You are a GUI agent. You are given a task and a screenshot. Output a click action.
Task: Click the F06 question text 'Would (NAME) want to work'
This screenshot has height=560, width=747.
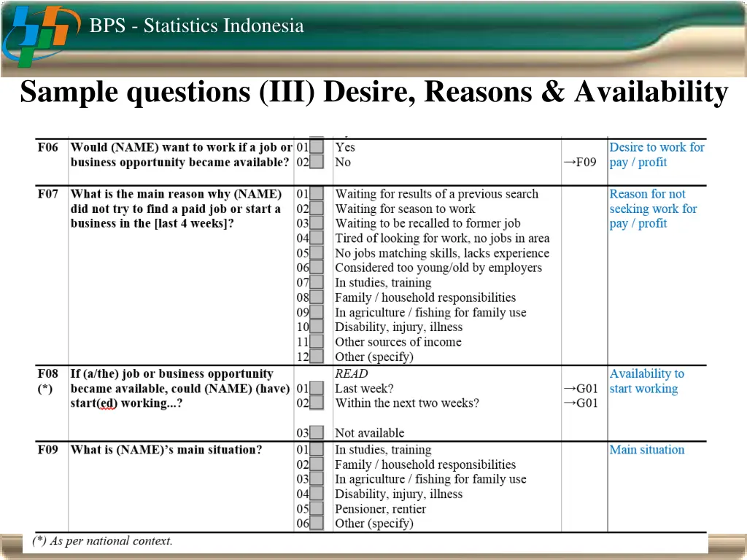click(181, 155)
